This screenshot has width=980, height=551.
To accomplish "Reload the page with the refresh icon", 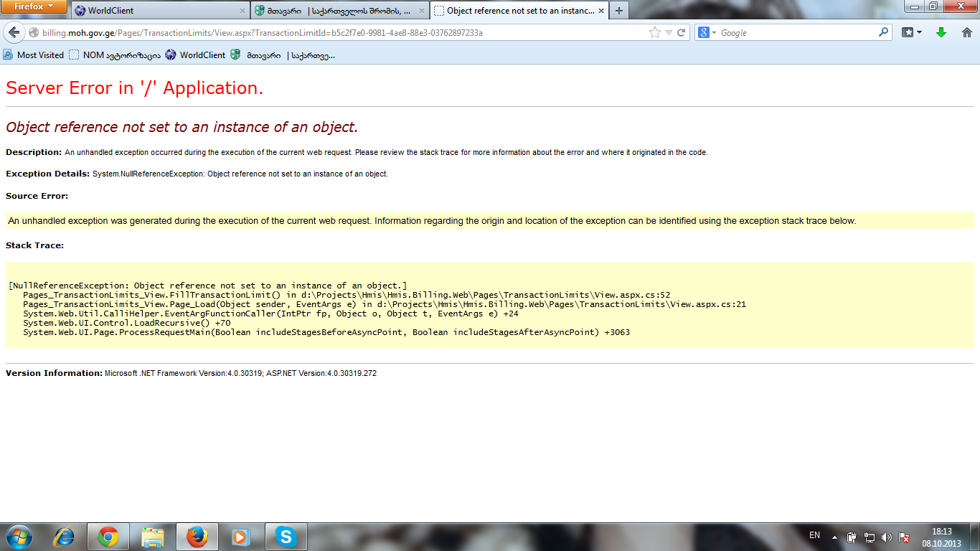I will click(x=682, y=32).
